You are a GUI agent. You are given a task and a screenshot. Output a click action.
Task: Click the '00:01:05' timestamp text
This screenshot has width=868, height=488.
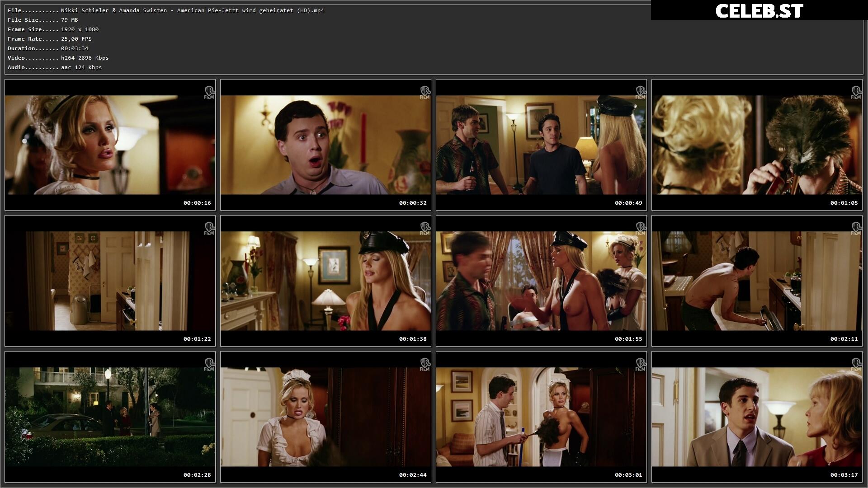844,203
